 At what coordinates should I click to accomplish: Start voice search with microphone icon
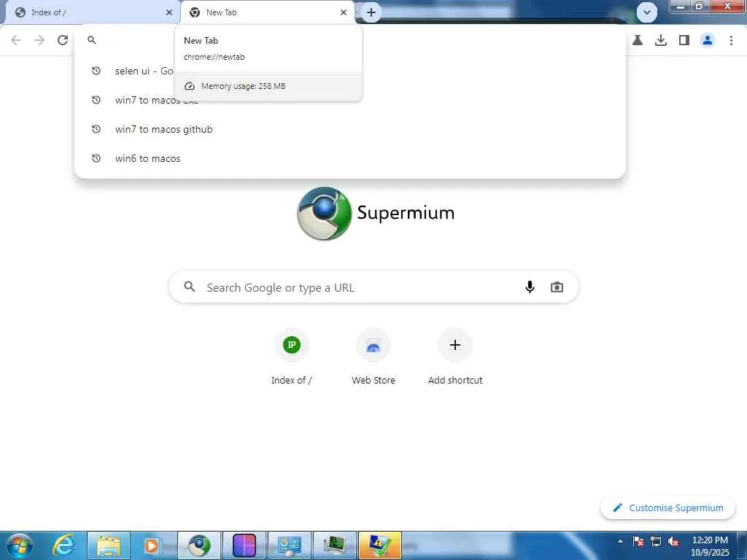tap(530, 287)
